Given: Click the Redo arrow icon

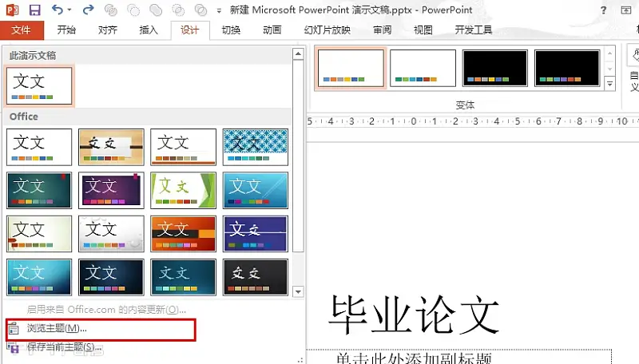Looking at the screenshot, I should [89, 10].
